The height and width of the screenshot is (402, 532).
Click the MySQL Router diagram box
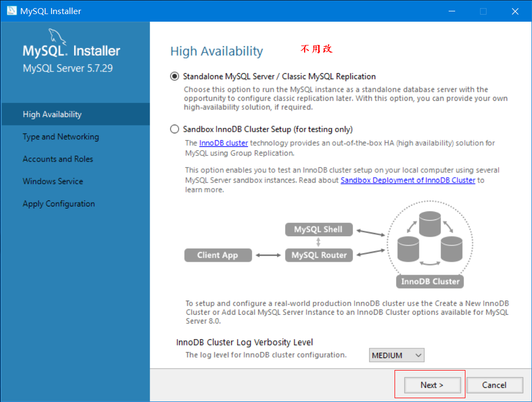(x=319, y=255)
